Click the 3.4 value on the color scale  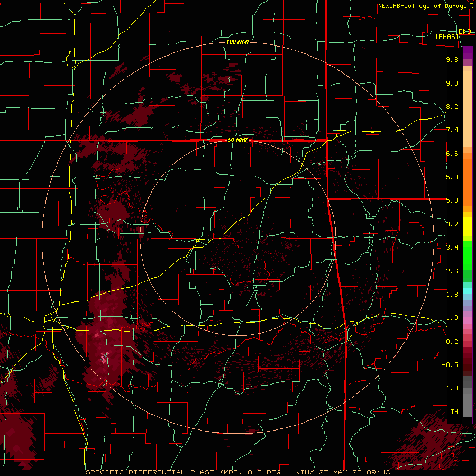tap(452, 248)
